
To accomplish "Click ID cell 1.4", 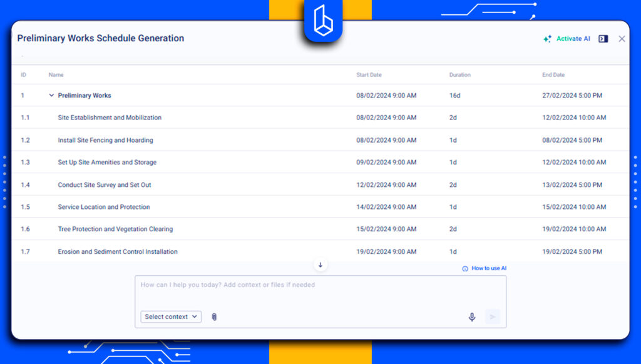I will 25,185.
